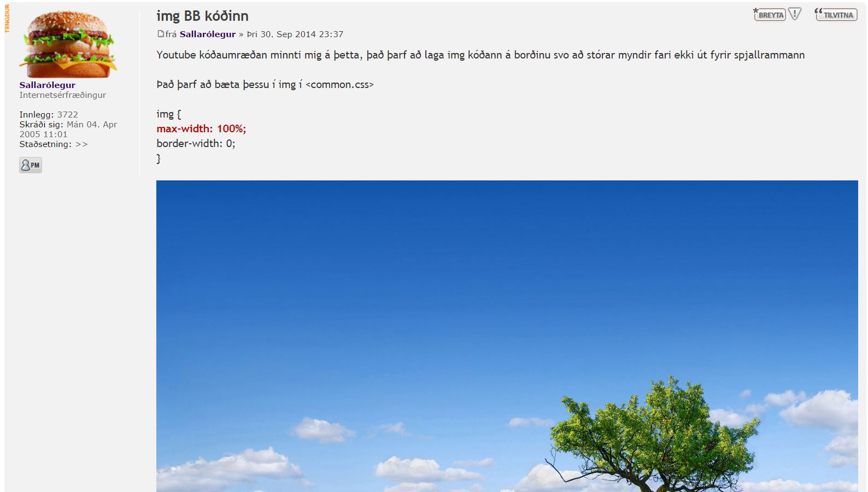Image resolution: width=868 pixels, height=492 pixels.
Task: Open the post title 'img BB kóðinn'
Action: 202,16
